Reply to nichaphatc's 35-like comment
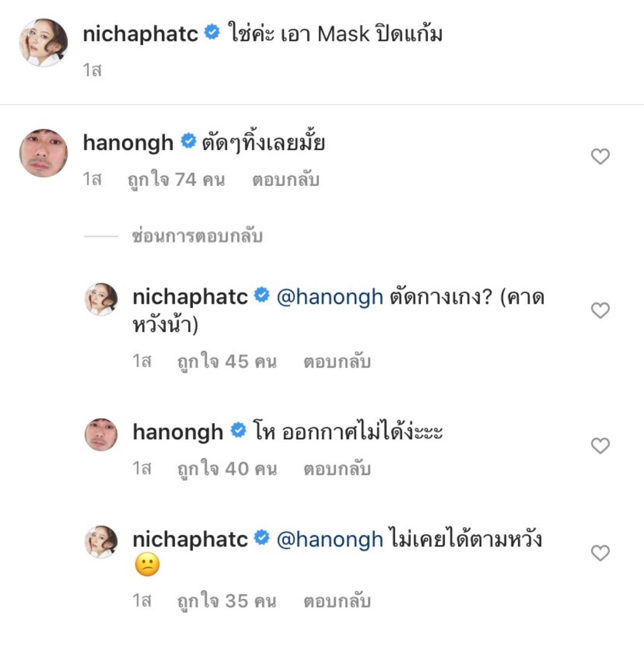 click(x=337, y=601)
